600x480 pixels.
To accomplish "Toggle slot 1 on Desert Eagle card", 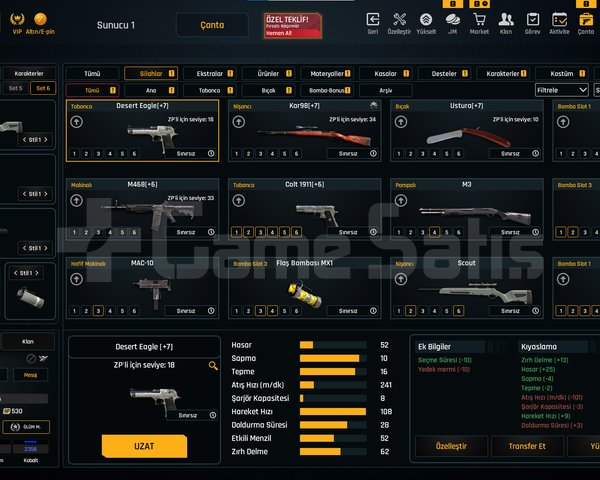I will 74,154.
